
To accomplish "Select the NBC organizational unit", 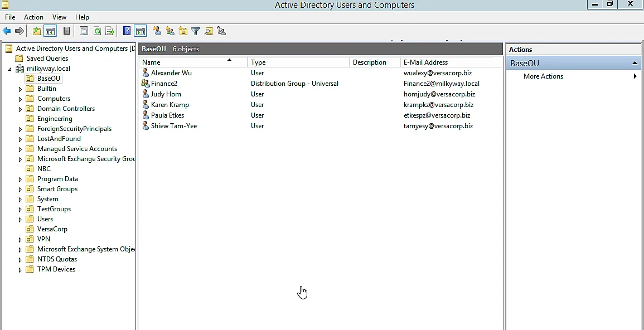I will pos(44,169).
